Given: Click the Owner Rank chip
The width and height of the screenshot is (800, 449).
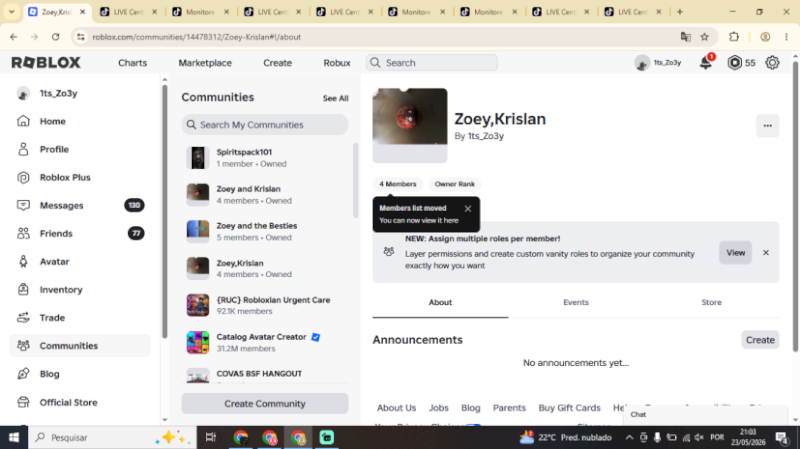Looking at the screenshot, I should pos(455,184).
